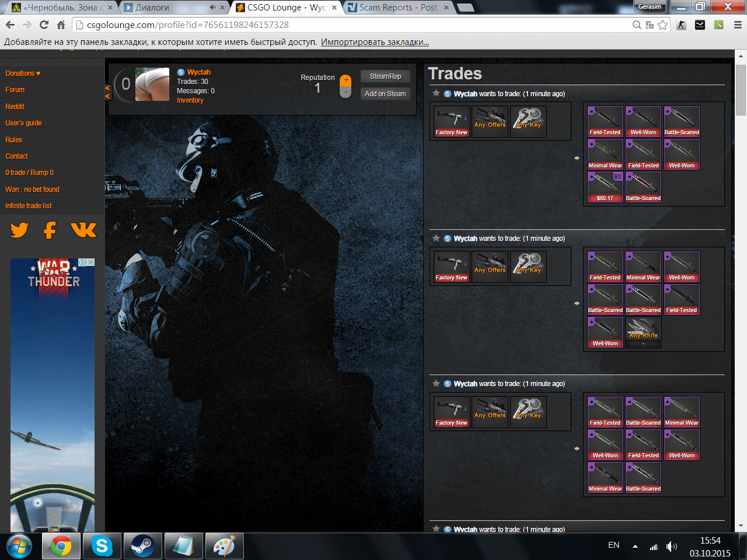Open Skype from the taskbar
747x560 pixels.
click(102, 547)
